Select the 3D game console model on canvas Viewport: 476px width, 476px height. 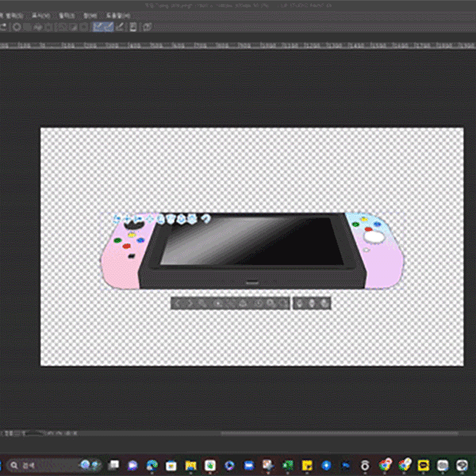click(252, 251)
